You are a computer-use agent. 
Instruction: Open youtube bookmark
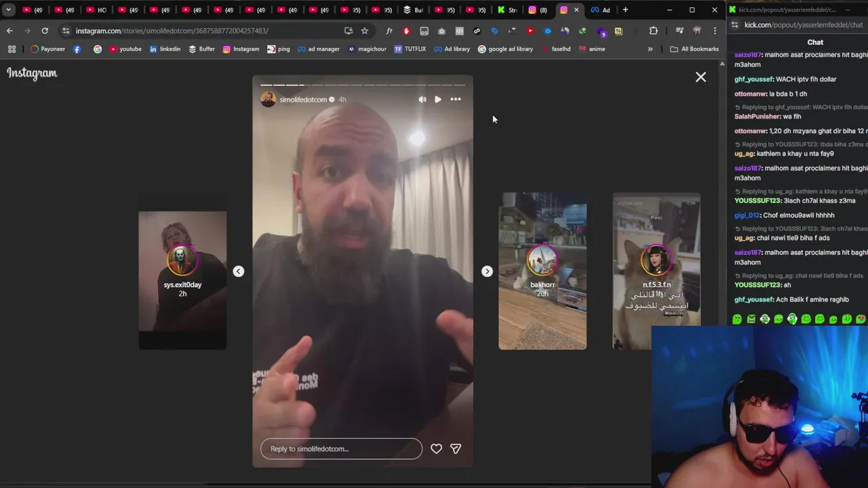tap(125, 49)
